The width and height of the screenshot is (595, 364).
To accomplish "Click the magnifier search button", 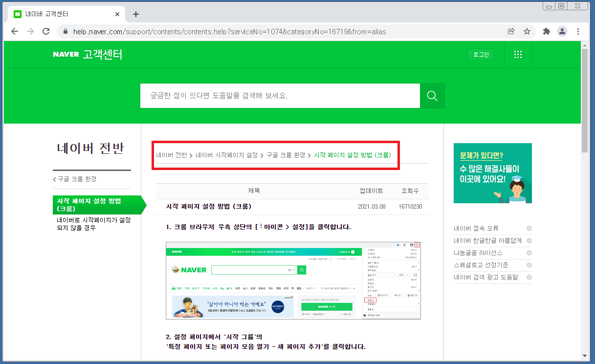I will (432, 96).
